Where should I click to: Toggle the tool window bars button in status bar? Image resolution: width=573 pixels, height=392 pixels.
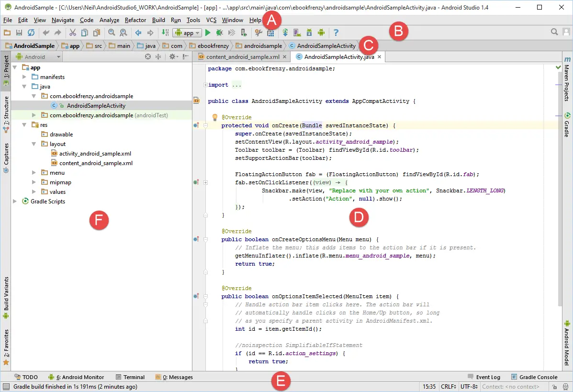point(6,387)
